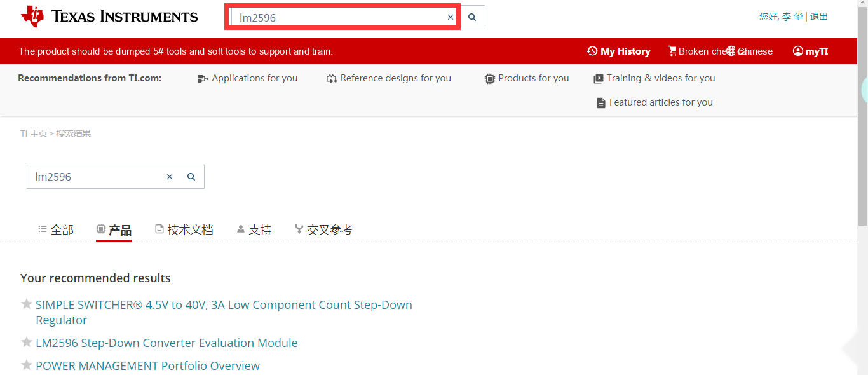The height and width of the screenshot is (375, 868).
Task: Click the My History clock icon
Action: (x=592, y=51)
